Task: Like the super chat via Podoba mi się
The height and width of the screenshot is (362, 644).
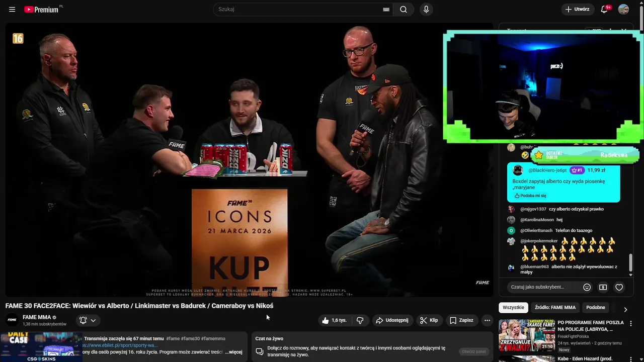Action: coord(530,196)
